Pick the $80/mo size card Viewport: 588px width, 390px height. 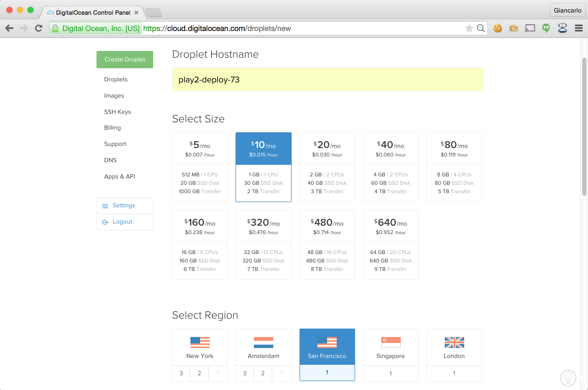point(454,167)
